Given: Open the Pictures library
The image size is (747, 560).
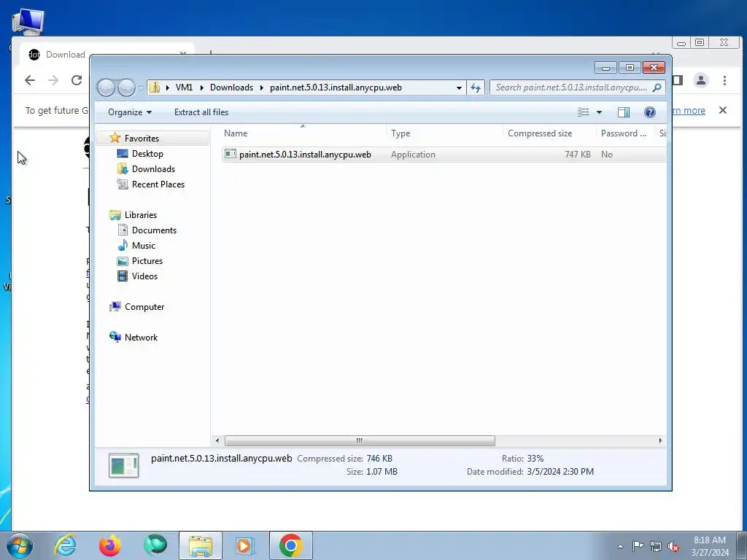Looking at the screenshot, I should coord(147,261).
